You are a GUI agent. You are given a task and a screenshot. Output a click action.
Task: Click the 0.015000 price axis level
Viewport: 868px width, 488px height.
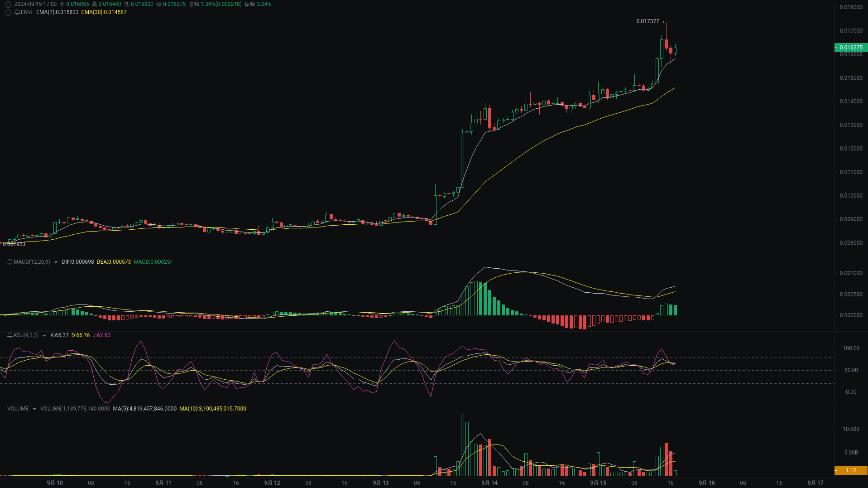851,77
